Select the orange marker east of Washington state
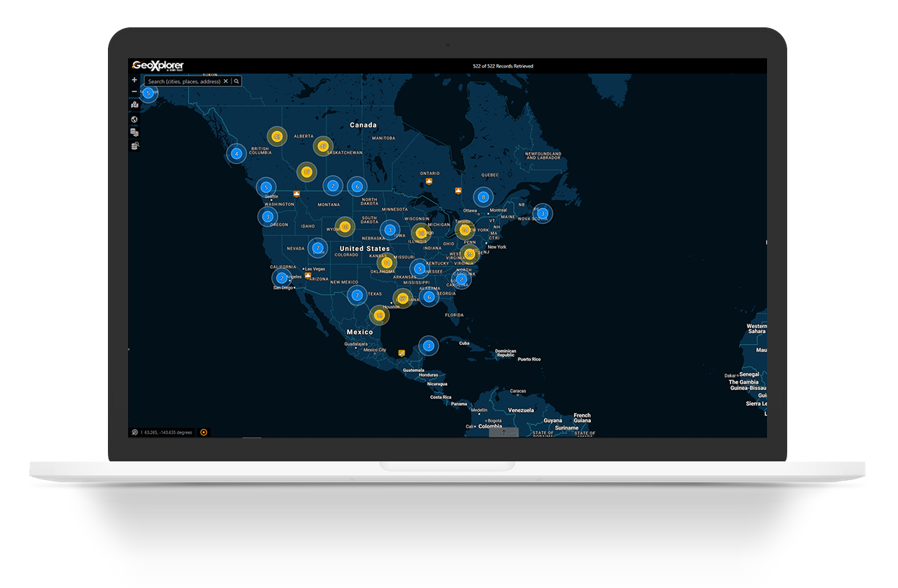Viewport: 898px width, 588px height. (x=296, y=194)
